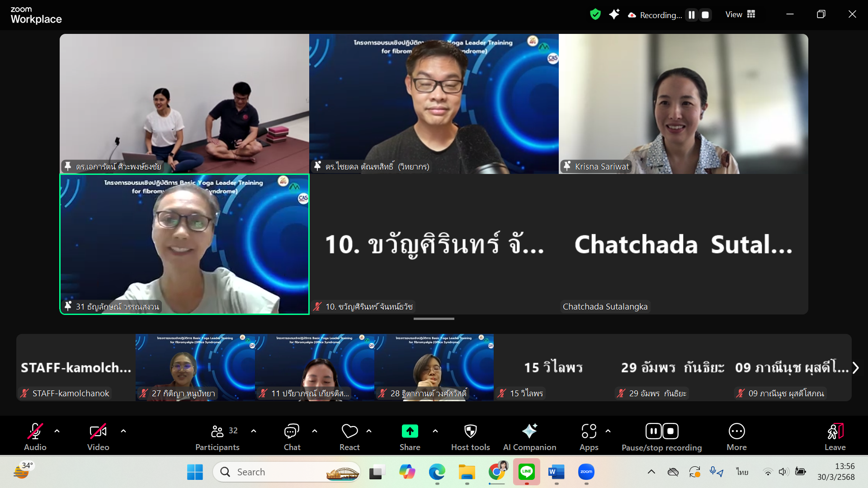The height and width of the screenshot is (488, 868).
Task: Click the green Share screen button
Action: (x=410, y=432)
